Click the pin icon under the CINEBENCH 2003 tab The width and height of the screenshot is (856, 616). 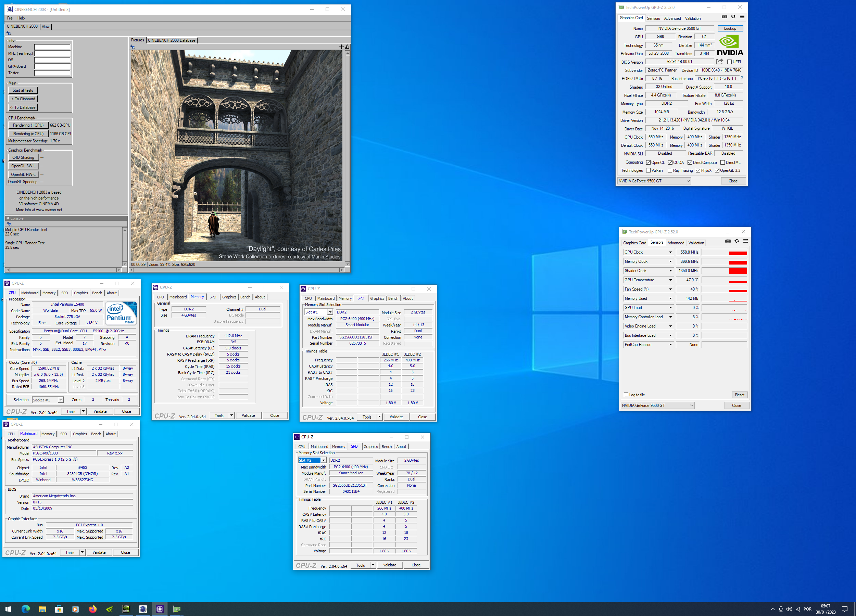pyautogui.click(x=9, y=33)
